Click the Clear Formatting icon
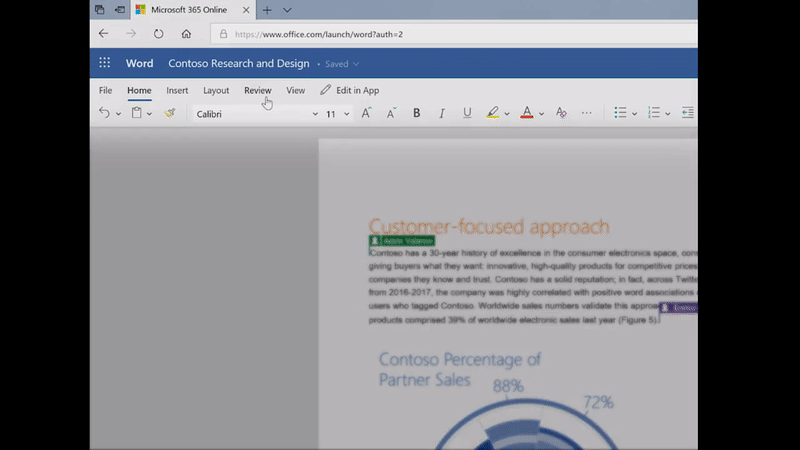This screenshot has height=450, width=800. (561, 113)
